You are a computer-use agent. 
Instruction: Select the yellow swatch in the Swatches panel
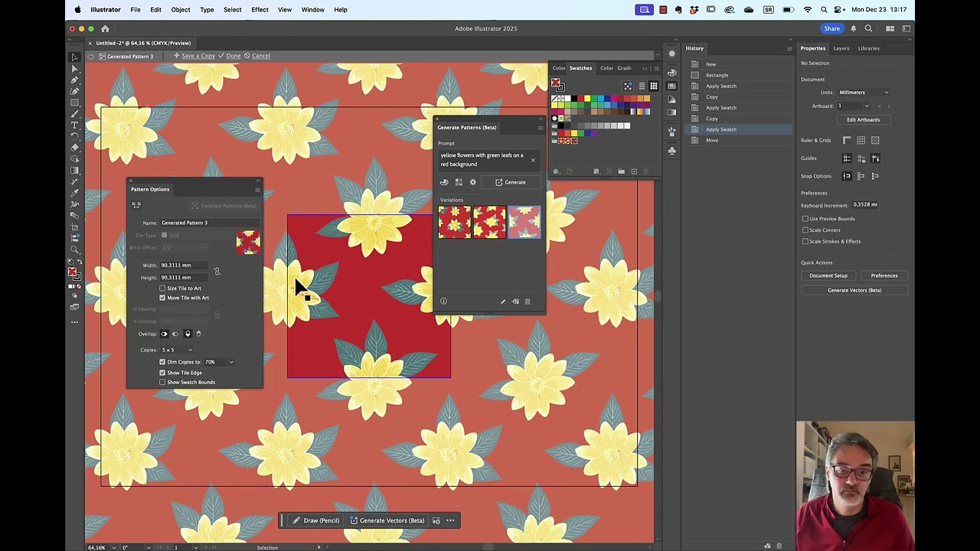tap(587, 98)
